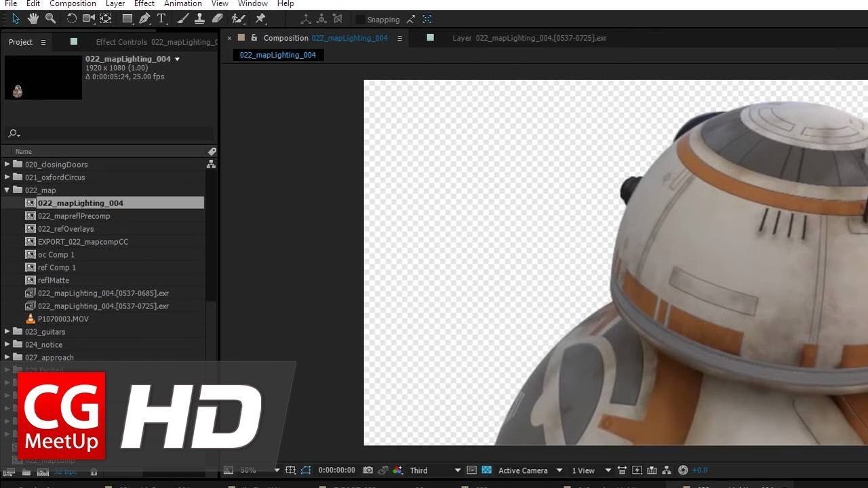Enable the Snapping checkbox
Image resolution: width=868 pixels, height=488 pixels.
pos(360,20)
